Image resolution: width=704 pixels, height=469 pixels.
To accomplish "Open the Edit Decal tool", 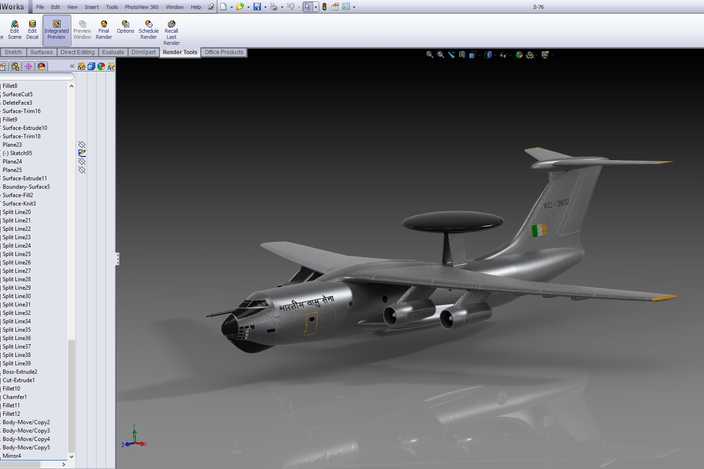I will (x=32, y=30).
